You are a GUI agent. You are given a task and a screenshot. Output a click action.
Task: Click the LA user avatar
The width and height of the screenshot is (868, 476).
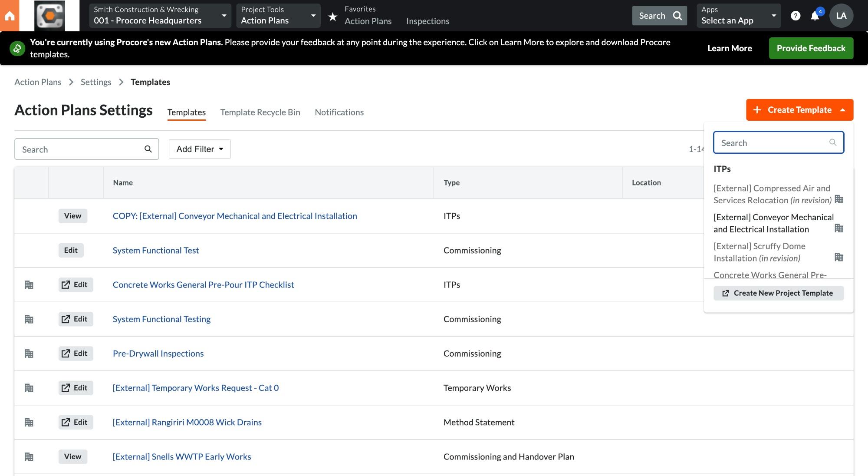click(x=841, y=16)
